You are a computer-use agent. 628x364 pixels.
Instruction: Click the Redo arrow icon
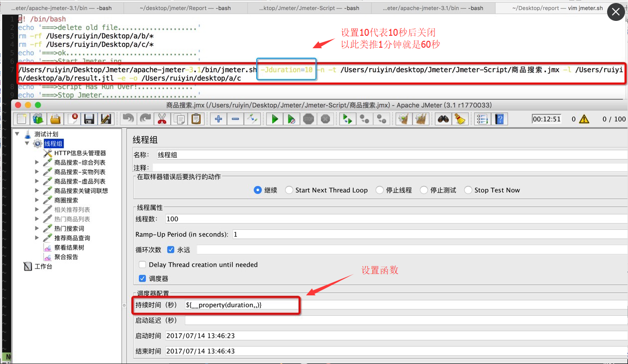[145, 119]
